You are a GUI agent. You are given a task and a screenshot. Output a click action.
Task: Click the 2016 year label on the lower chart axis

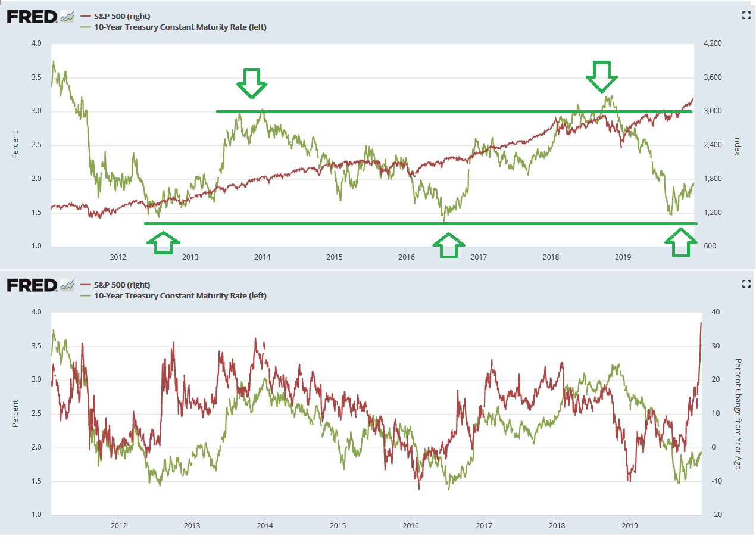coord(411,526)
